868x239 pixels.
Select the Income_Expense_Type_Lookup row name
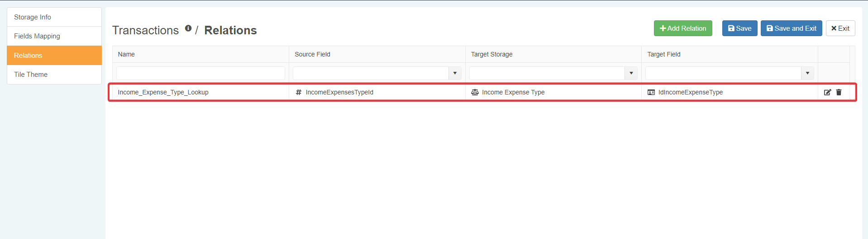(163, 92)
